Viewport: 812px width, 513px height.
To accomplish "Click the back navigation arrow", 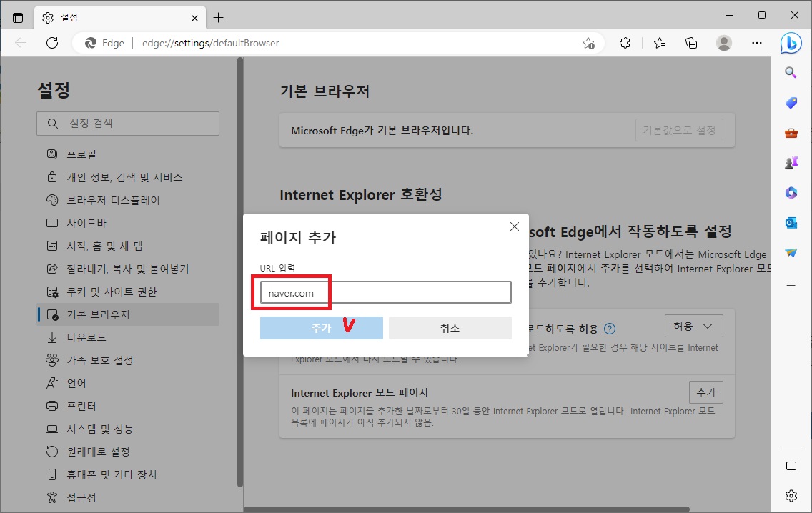I will tap(21, 43).
